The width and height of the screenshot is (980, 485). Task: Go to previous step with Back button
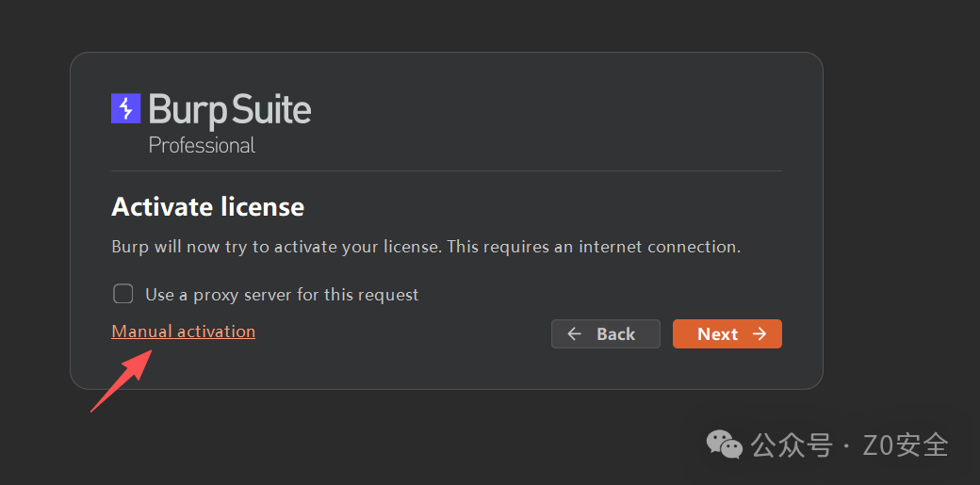606,333
